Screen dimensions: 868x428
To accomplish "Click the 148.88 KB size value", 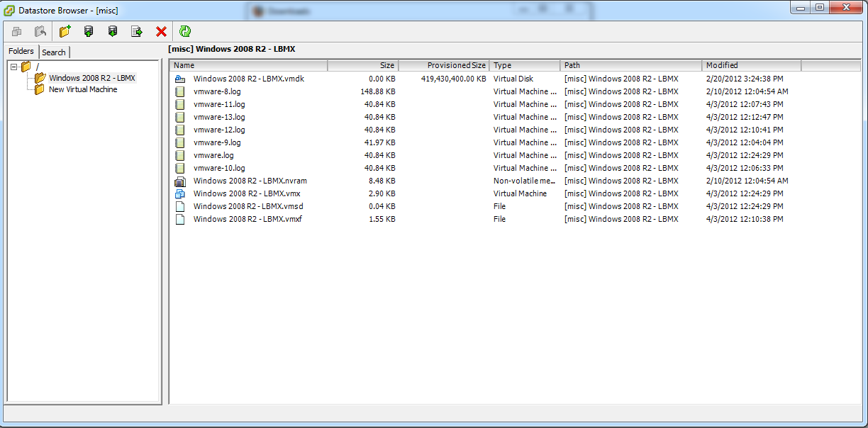I will (x=378, y=91).
